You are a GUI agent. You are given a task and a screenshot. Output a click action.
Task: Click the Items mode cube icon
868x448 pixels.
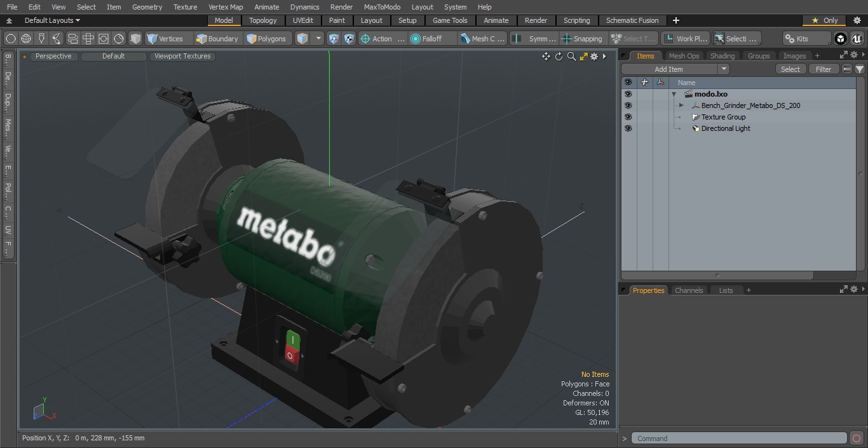pyautogui.click(x=302, y=39)
